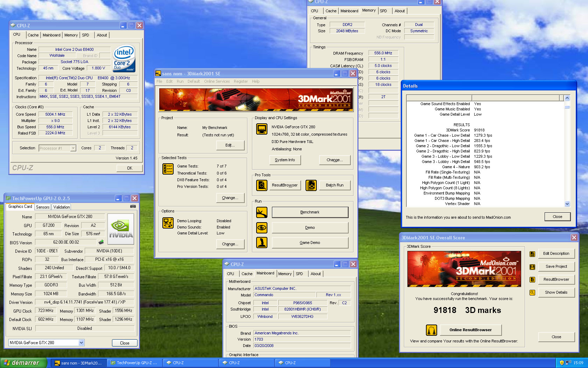Click the NVIDIA logo in GPU-Z
588x368 pixels.
click(x=121, y=229)
